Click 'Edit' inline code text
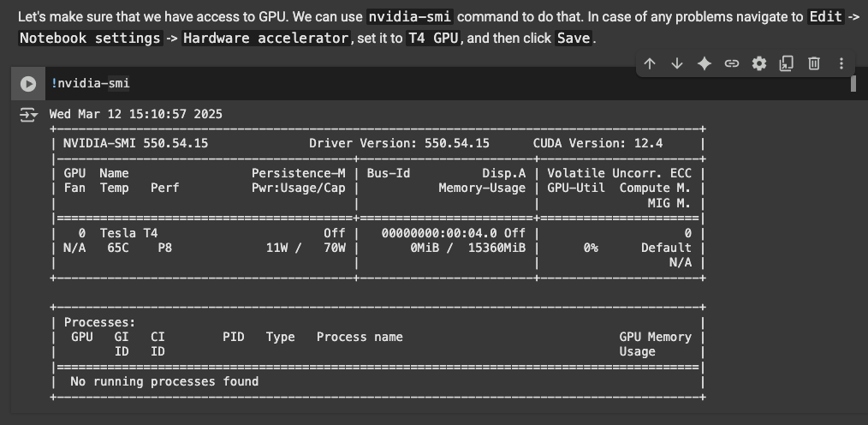The image size is (868, 425). (825, 16)
